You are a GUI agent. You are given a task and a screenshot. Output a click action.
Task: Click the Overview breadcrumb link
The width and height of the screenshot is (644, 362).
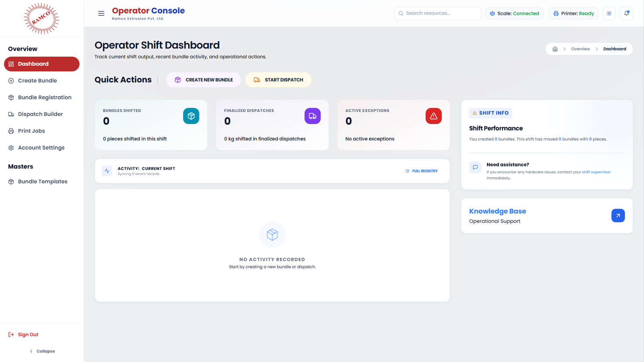coord(580,49)
